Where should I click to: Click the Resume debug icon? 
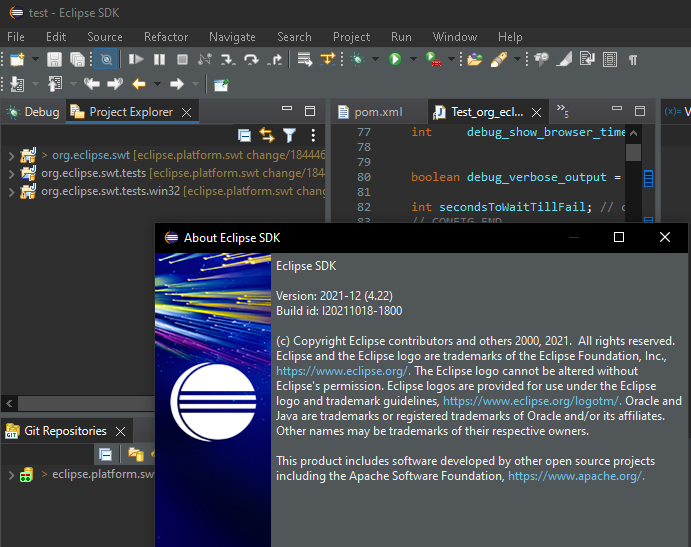(x=136, y=60)
